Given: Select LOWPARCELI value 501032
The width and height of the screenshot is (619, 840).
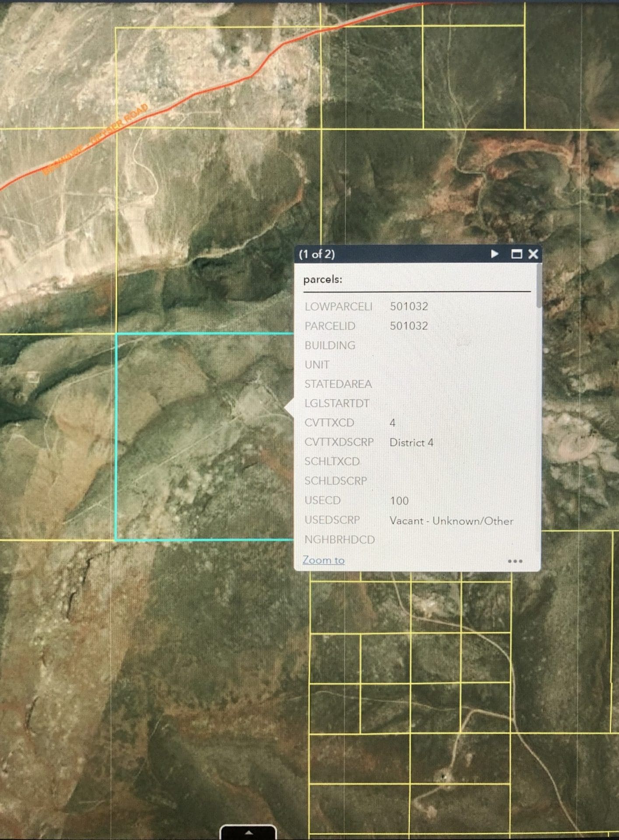Looking at the screenshot, I should [x=409, y=306].
